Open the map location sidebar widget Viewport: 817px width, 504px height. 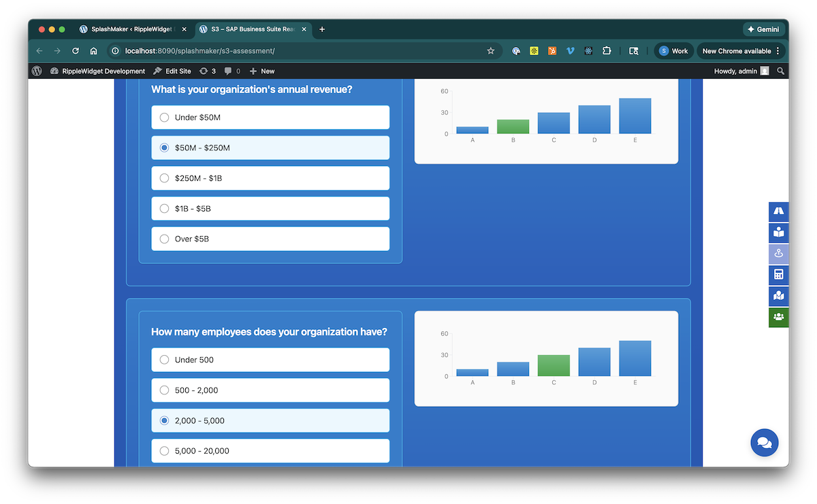(779, 296)
